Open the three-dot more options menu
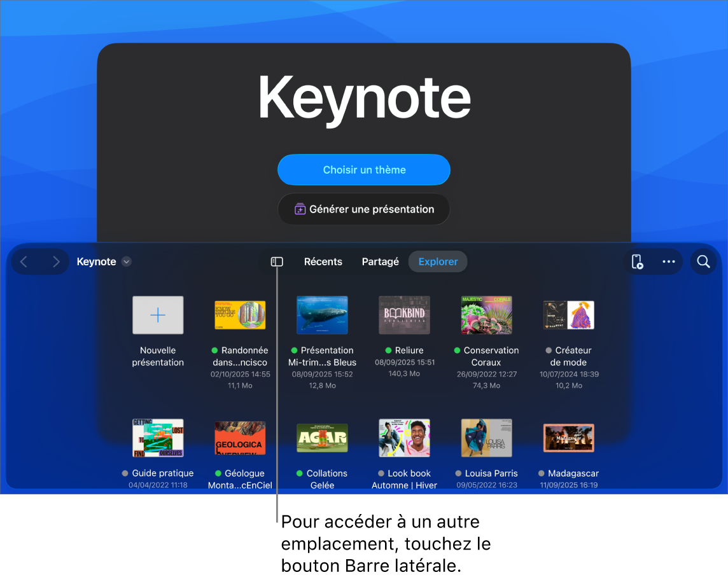 pyautogui.click(x=669, y=262)
